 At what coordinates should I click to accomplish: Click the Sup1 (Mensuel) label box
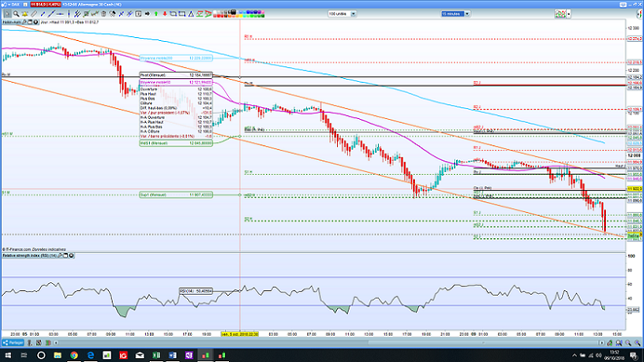tap(176, 194)
